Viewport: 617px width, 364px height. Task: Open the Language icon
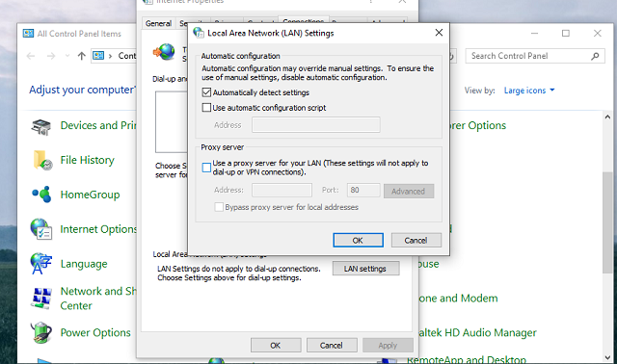click(x=40, y=263)
